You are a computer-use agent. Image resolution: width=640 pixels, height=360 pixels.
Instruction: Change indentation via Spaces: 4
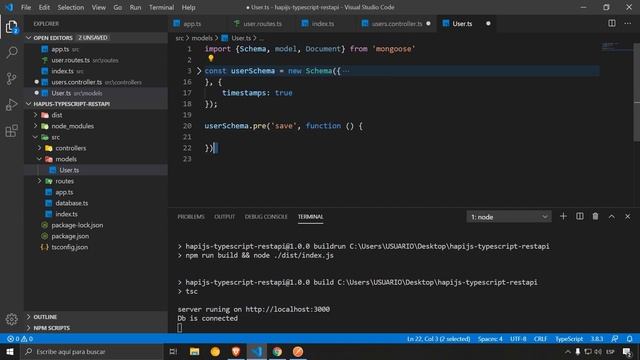pos(490,339)
